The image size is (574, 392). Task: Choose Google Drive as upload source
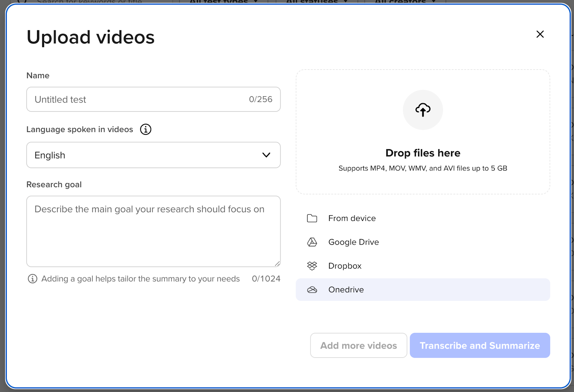(x=353, y=242)
